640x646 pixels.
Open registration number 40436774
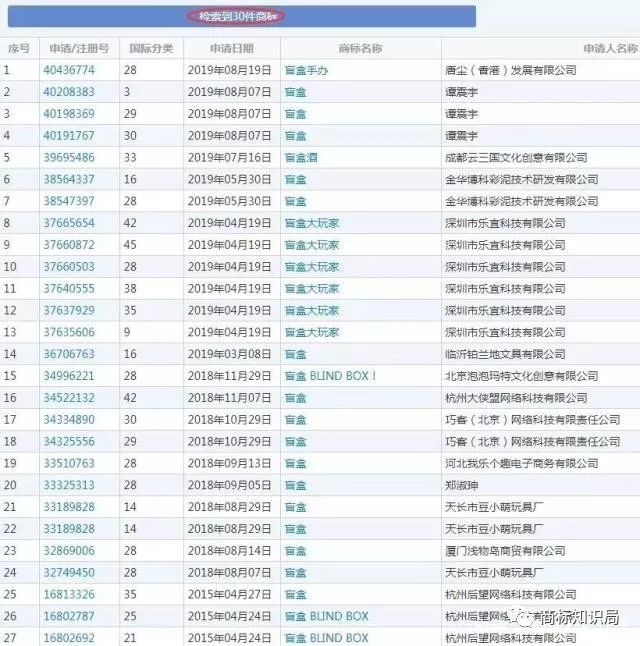[x=69, y=70]
